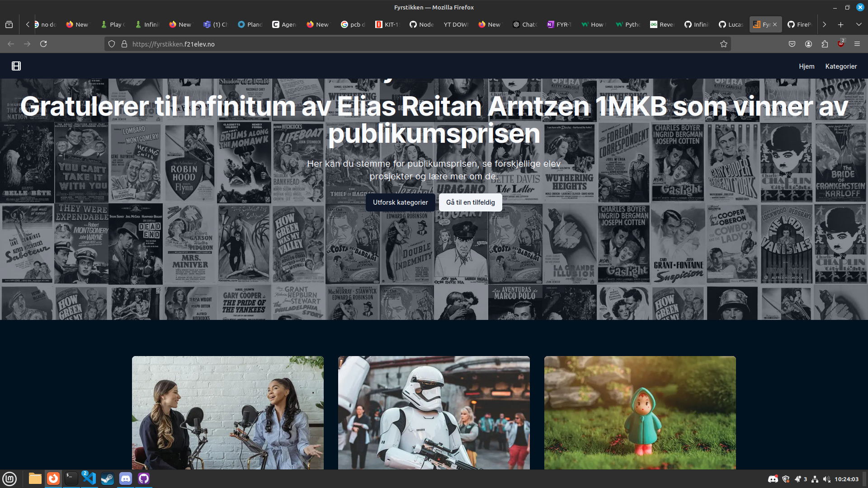Reload the current page
Image resolution: width=868 pixels, height=488 pixels.
tap(43, 44)
